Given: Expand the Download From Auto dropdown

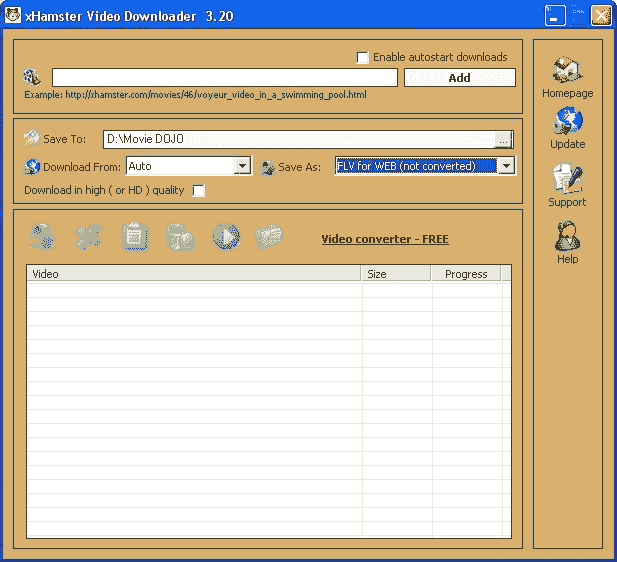Looking at the screenshot, I should (242, 166).
